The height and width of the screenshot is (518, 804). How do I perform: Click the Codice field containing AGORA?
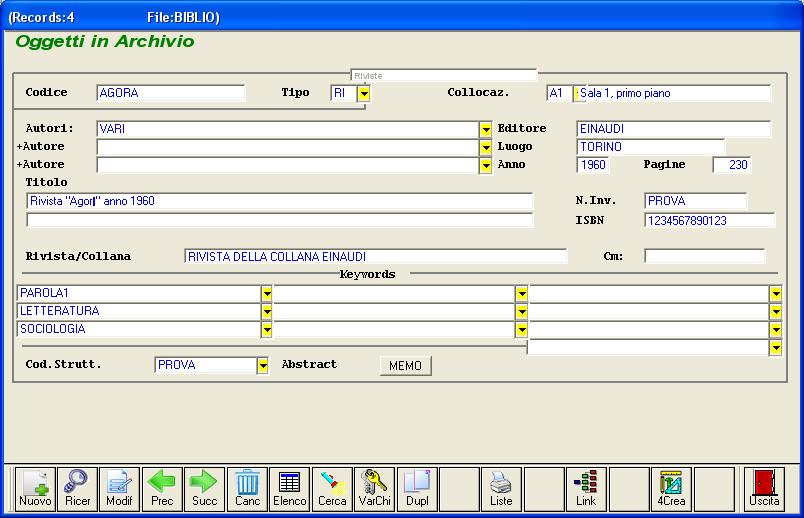click(x=171, y=93)
